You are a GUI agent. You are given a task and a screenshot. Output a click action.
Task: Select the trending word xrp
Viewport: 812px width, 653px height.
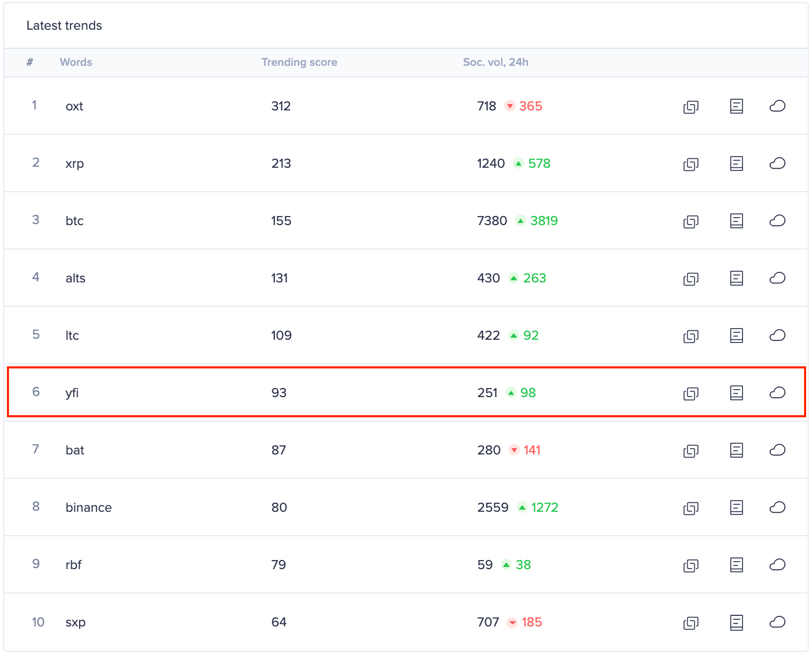coord(74,164)
